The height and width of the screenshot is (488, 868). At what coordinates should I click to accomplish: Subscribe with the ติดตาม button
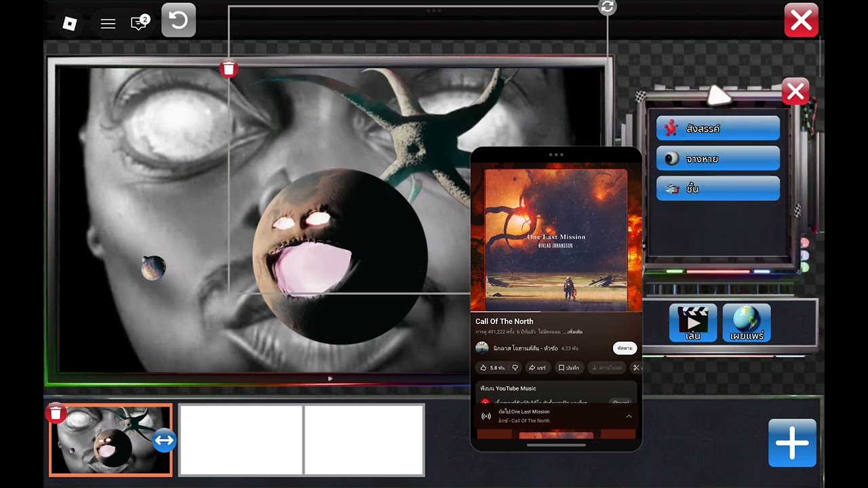[x=625, y=348]
